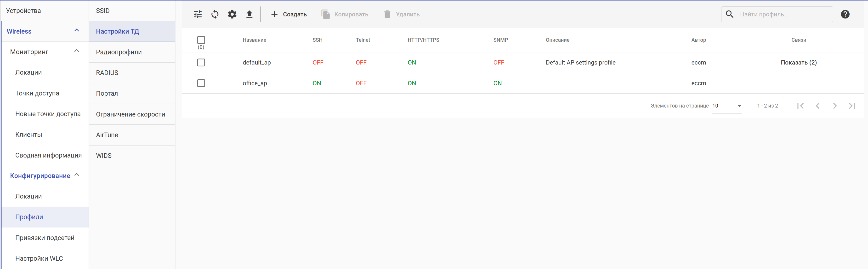The height and width of the screenshot is (269, 868).
Task: Open the Радиопрофили tab
Action: pyautogui.click(x=119, y=52)
